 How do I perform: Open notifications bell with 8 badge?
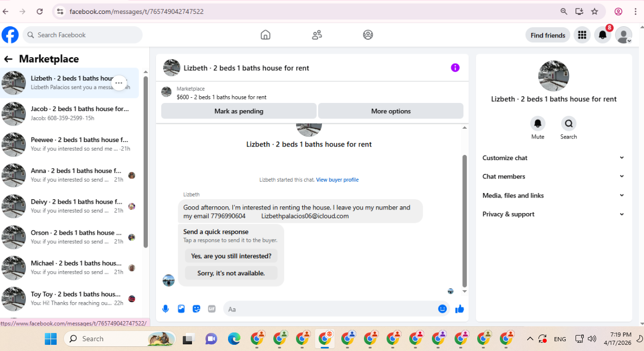tap(603, 35)
